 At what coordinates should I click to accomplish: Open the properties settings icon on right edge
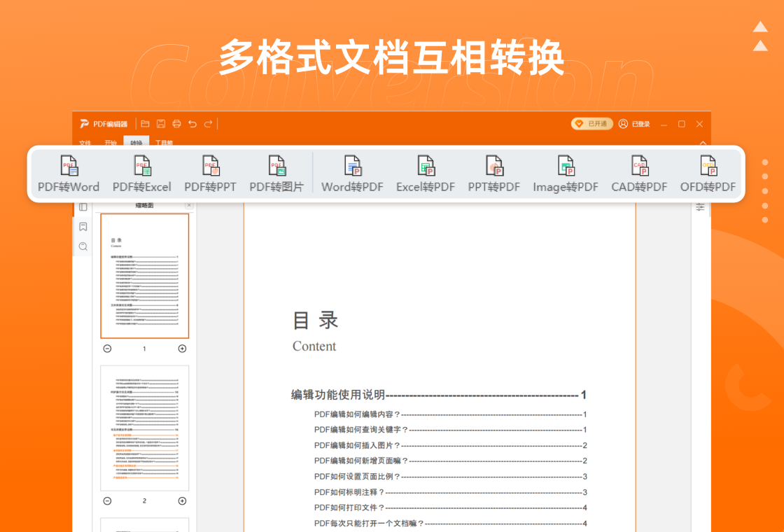tap(701, 206)
